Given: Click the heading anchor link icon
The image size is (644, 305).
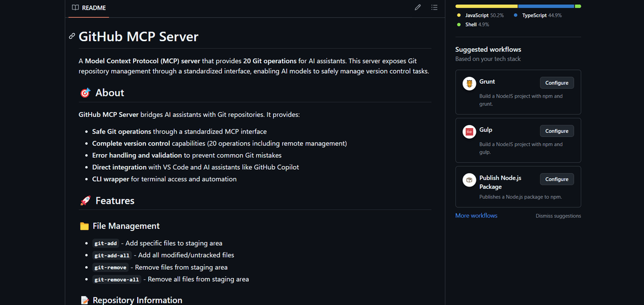Looking at the screenshot, I should click(x=72, y=36).
